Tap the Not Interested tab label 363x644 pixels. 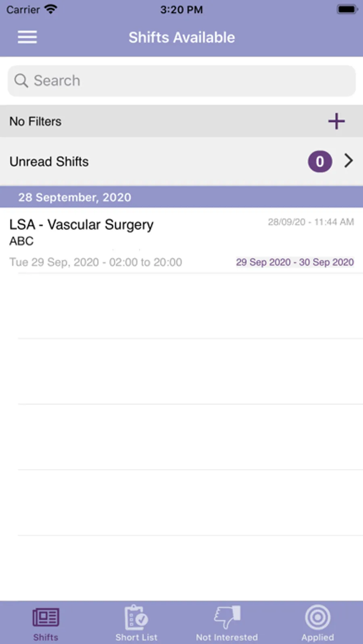227,637
